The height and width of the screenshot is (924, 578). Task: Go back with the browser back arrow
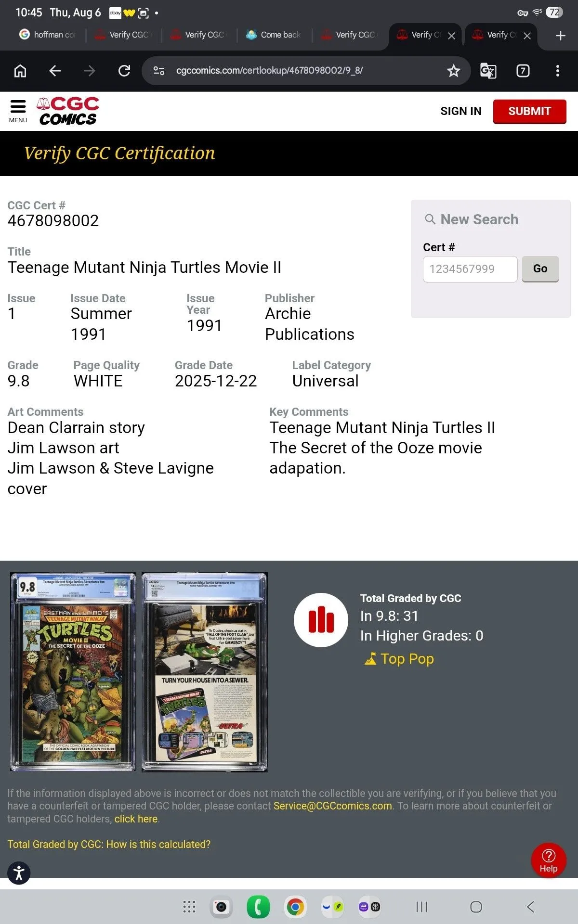click(x=55, y=71)
